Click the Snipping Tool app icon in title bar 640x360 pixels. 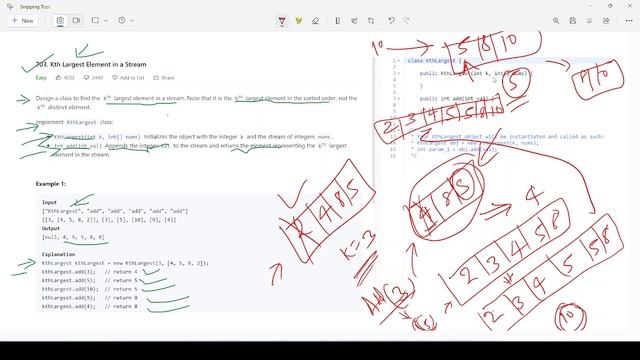(10, 7)
